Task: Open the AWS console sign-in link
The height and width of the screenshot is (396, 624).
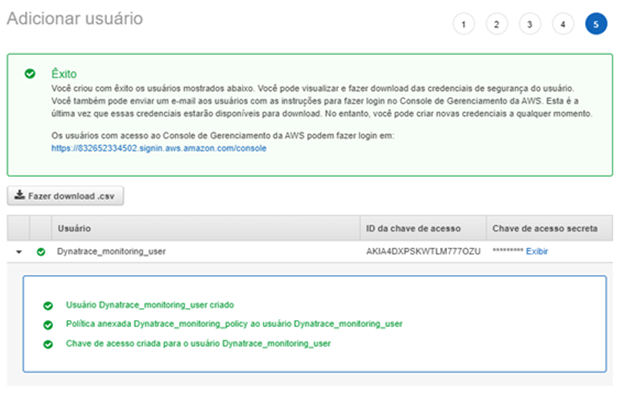Action: pyautogui.click(x=159, y=148)
